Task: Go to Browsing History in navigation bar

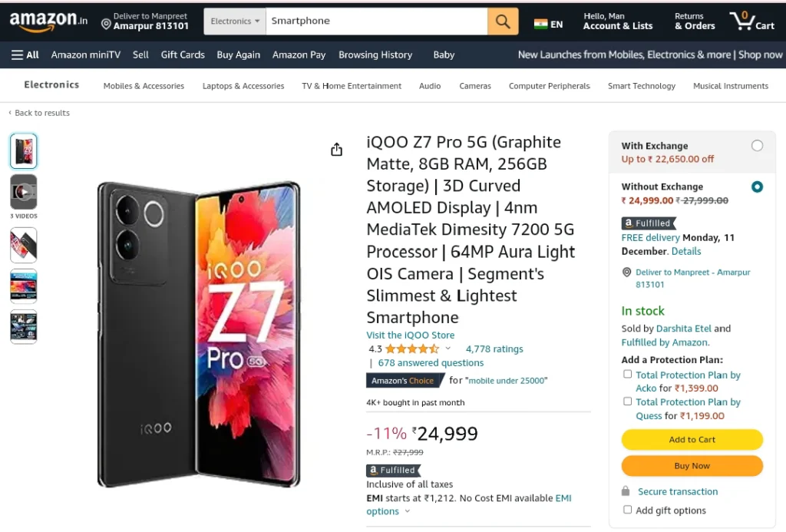Action: [375, 55]
